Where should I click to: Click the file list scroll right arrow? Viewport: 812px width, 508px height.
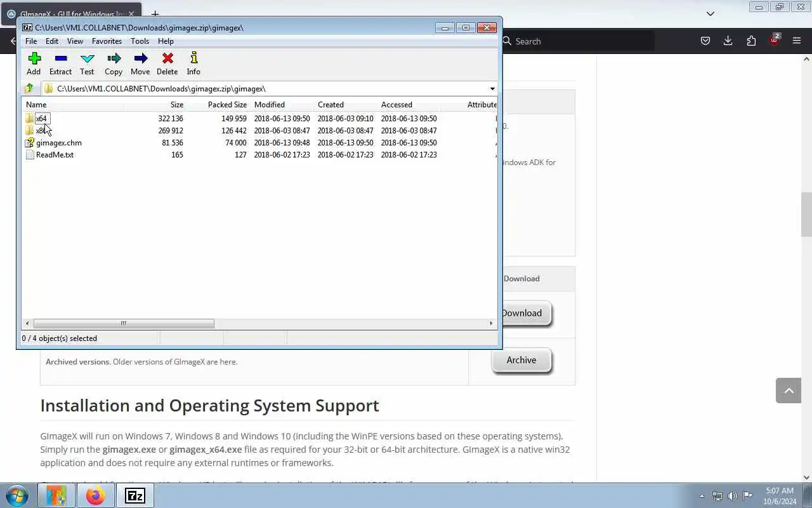click(491, 323)
